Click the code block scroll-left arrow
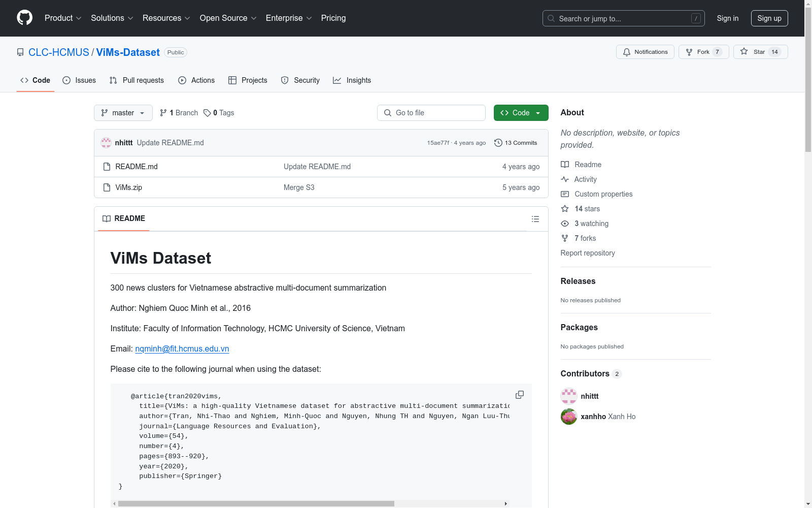This screenshot has width=812, height=508. point(114,504)
